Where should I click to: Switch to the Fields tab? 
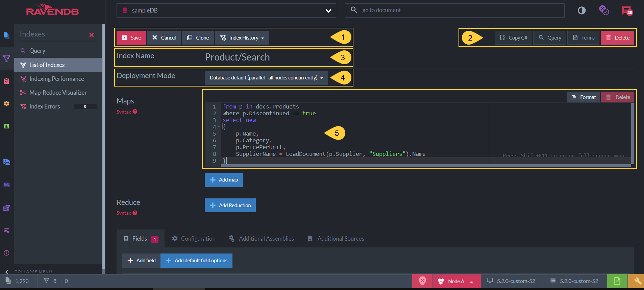coord(141,239)
